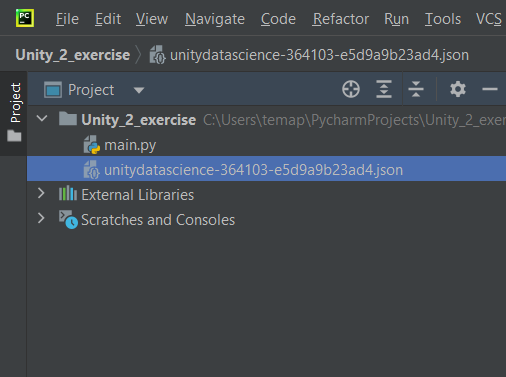The height and width of the screenshot is (377, 506).
Task: Open the File menu
Action: (67, 19)
